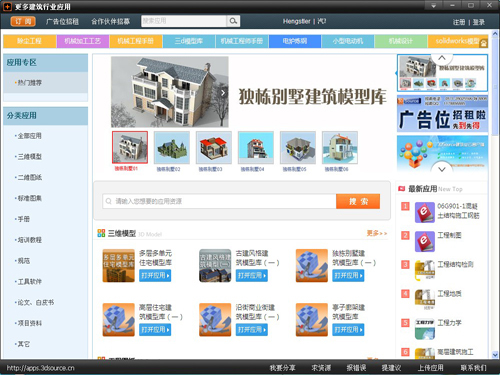500x375 pixels.
Task: Click the 注册 register link
Action: (459, 22)
